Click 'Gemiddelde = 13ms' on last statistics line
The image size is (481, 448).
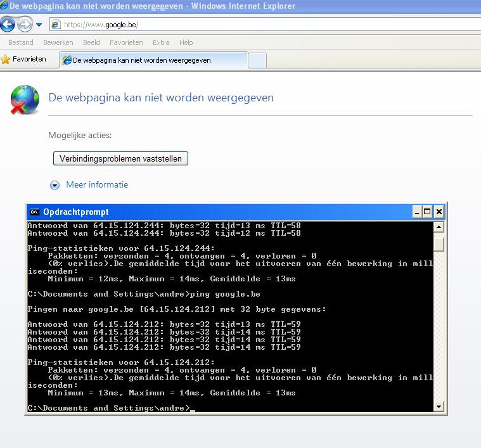[x=253, y=393]
